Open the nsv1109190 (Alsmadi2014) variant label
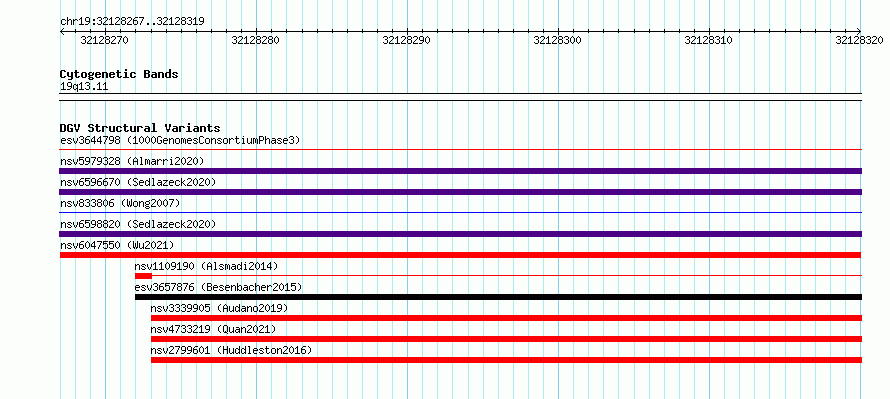The width and height of the screenshot is (890, 399). [x=207, y=266]
